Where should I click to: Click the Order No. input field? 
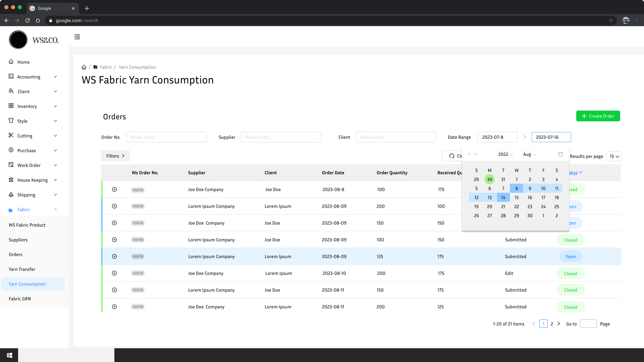tap(166, 137)
